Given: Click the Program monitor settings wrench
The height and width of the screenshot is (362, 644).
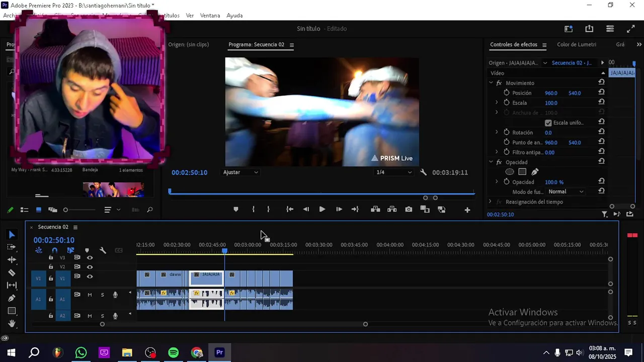Looking at the screenshot, I should tap(424, 172).
